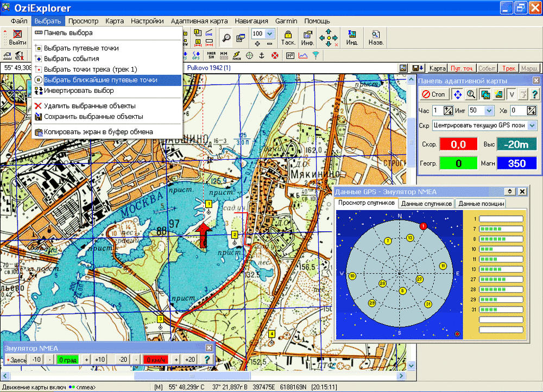The width and height of the screenshot is (543, 392).
Task: Click the Час spinner arrows button
Action: point(448,110)
